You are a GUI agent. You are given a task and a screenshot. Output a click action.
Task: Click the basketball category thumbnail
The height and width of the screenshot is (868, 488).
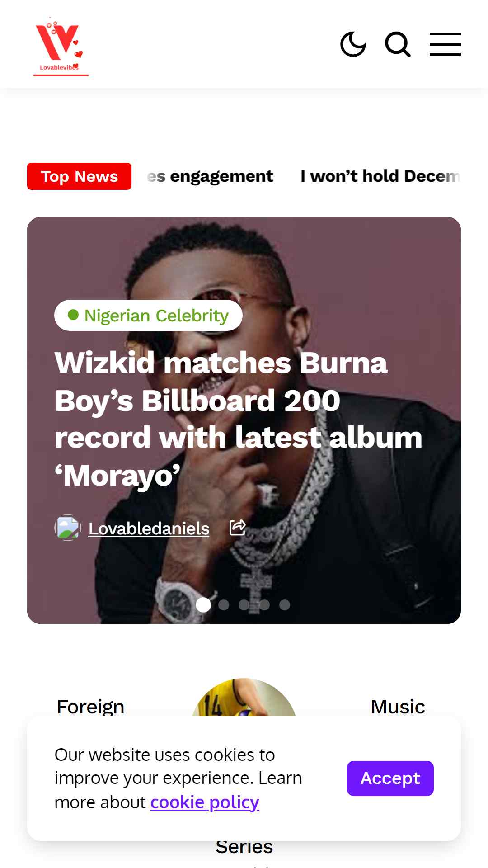coord(244,697)
